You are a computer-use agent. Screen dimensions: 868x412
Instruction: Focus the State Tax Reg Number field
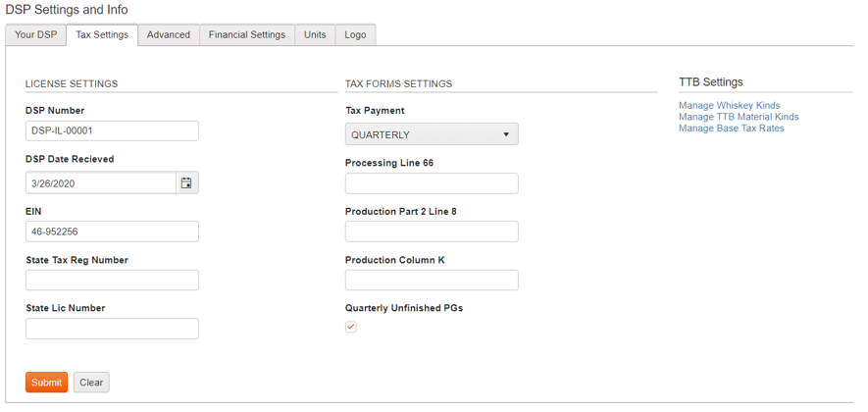(112, 281)
